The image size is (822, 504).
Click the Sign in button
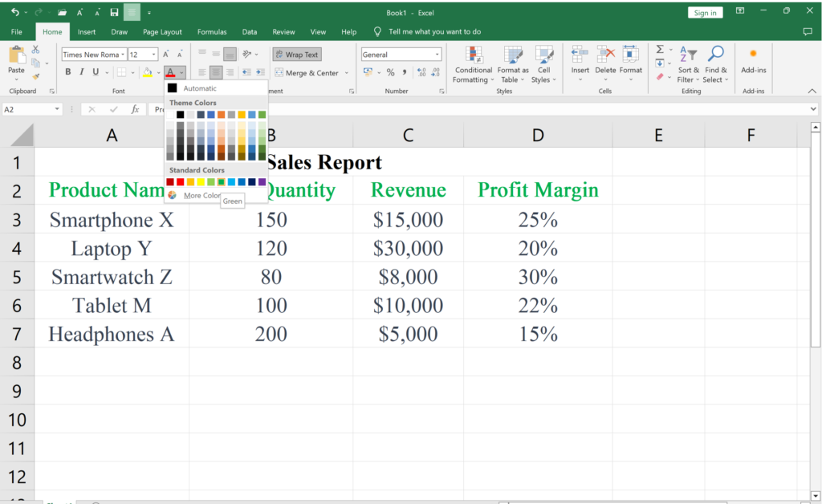click(705, 12)
